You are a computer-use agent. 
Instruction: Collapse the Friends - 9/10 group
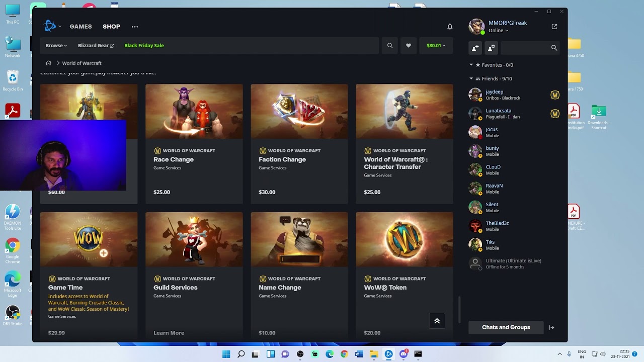(x=471, y=78)
